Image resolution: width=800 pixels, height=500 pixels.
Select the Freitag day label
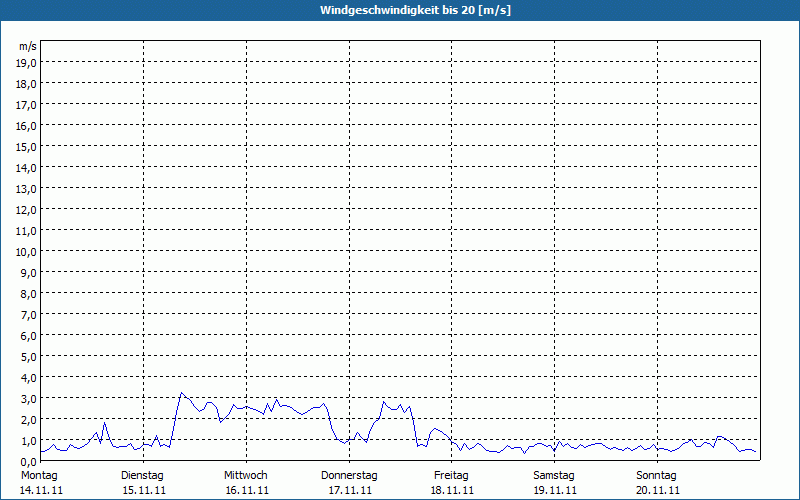(x=451, y=476)
